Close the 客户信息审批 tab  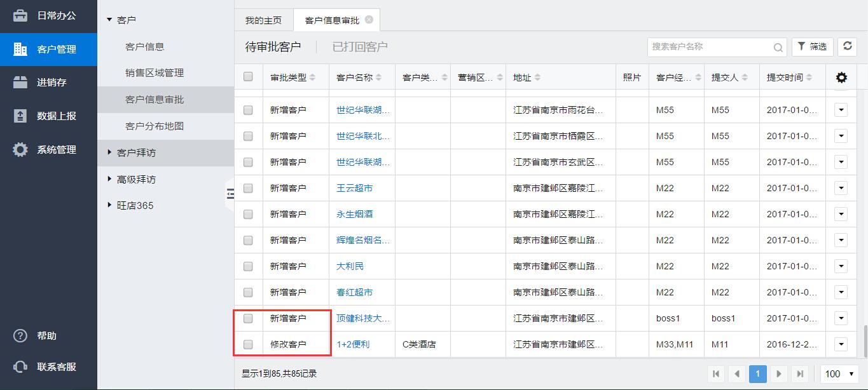click(369, 20)
